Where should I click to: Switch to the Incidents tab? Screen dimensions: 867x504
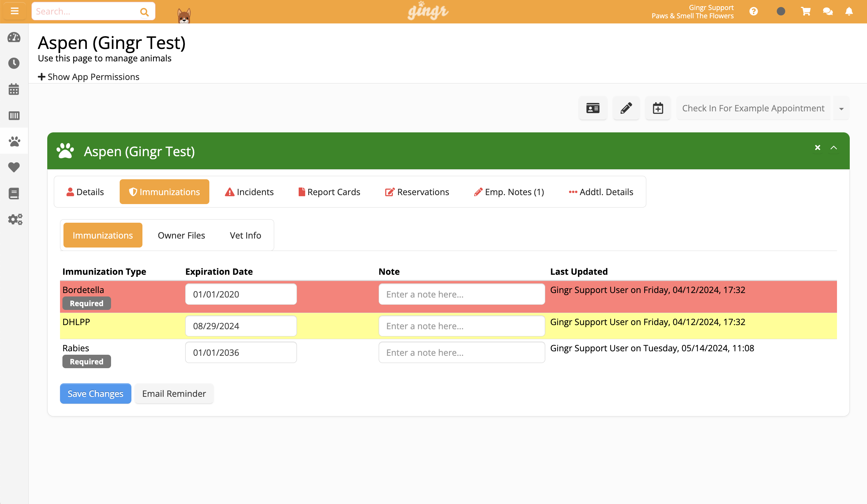[x=249, y=192]
